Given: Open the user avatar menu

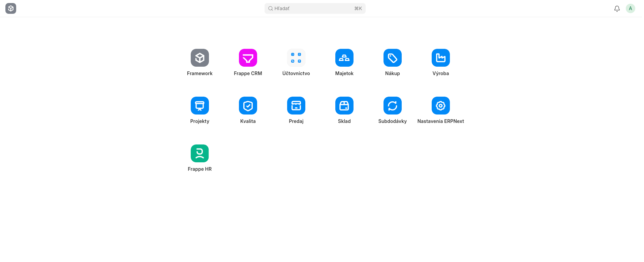Looking at the screenshot, I should 630,8.
